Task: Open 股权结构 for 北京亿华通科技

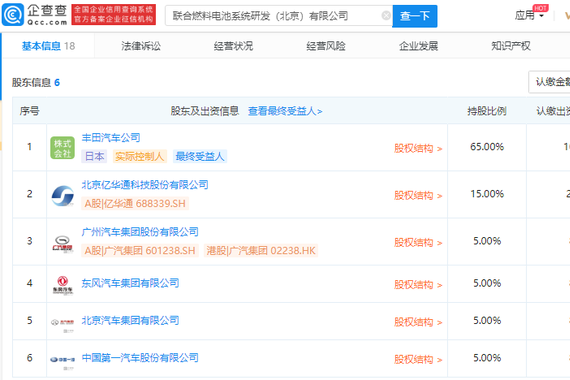Action: (418, 196)
